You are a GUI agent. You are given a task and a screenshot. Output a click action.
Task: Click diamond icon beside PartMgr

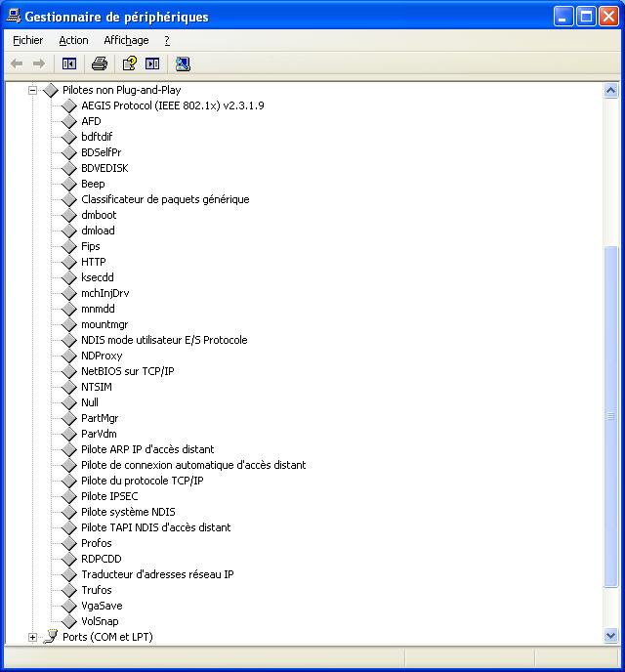pos(69,418)
